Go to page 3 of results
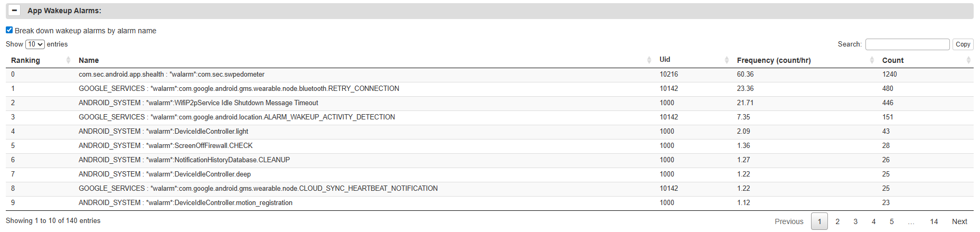Viewport: 980px width, 232px height. 855,221
